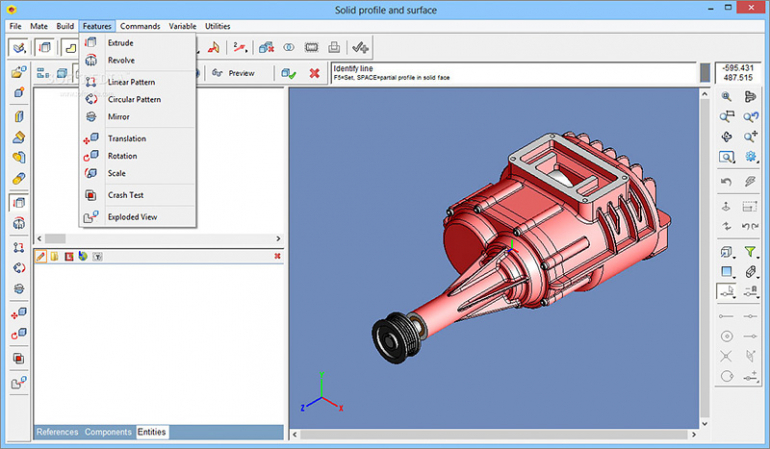Click the undo arrow in right toolbar
The height and width of the screenshot is (449, 770).
pos(727,181)
